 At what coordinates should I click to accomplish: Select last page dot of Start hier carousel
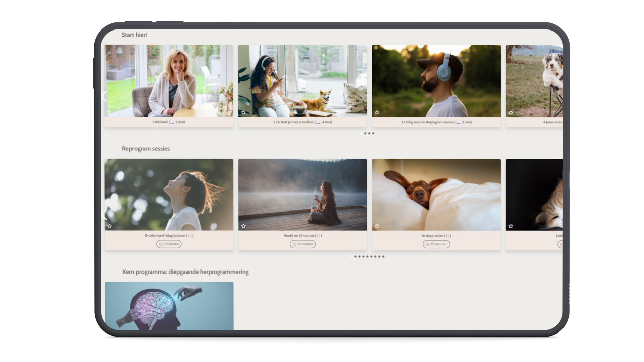373,133
